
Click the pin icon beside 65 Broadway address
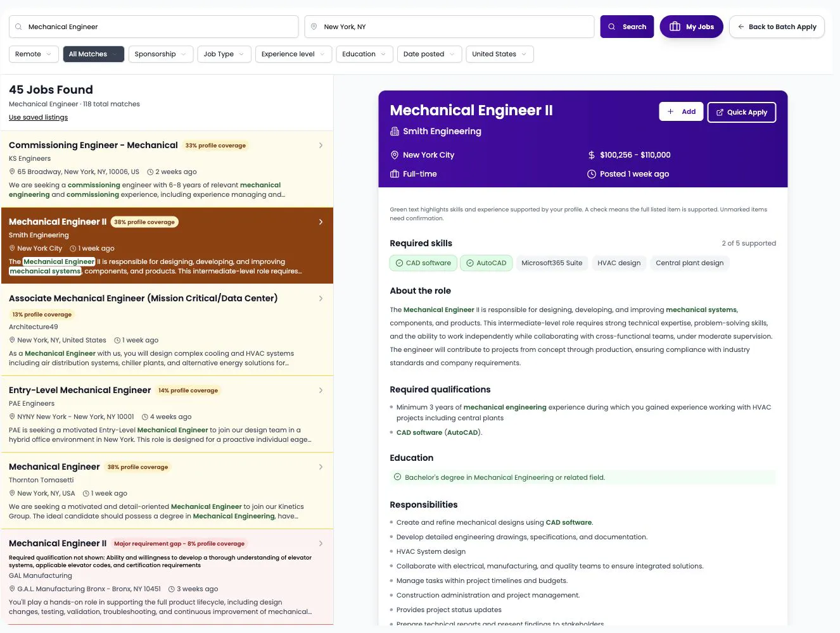click(12, 172)
